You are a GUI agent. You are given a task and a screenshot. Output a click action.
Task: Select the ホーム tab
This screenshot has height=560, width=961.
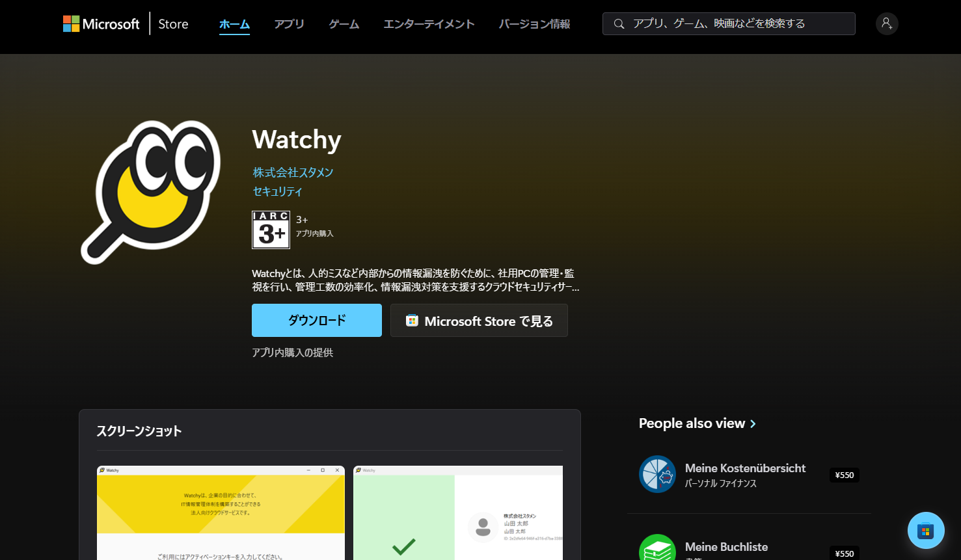tap(234, 24)
